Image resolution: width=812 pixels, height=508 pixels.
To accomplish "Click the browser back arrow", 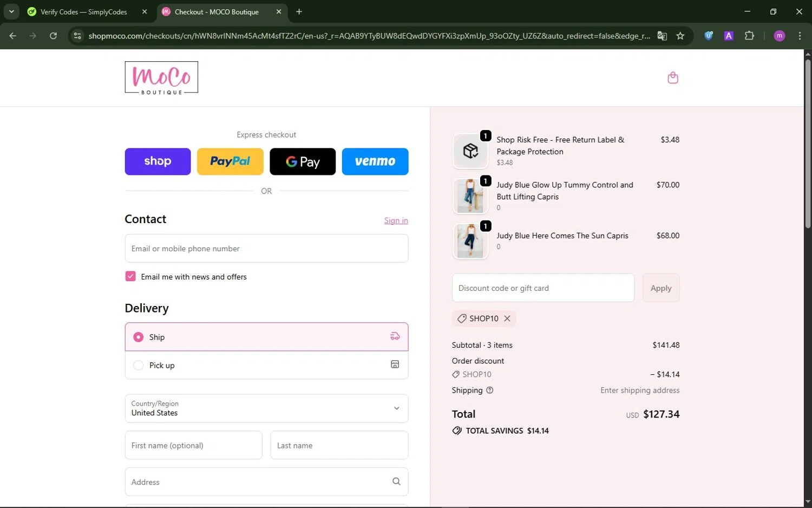I will click(x=13, y=36).
